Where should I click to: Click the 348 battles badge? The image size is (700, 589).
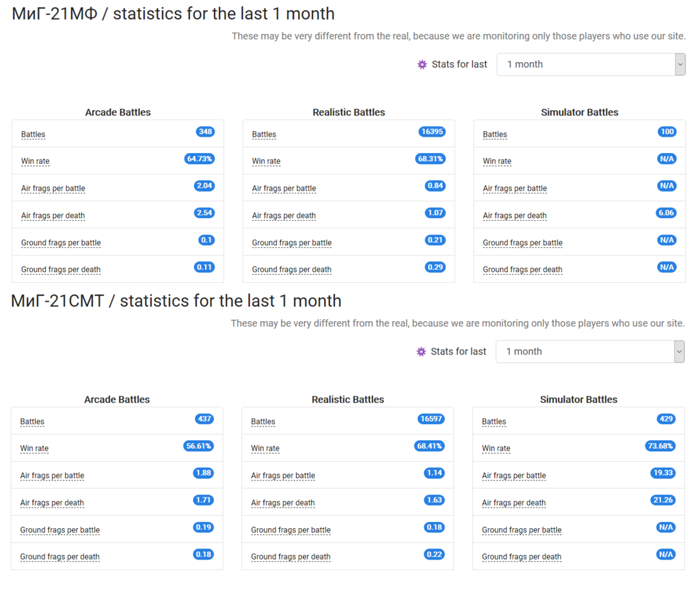tap(205, 132)
